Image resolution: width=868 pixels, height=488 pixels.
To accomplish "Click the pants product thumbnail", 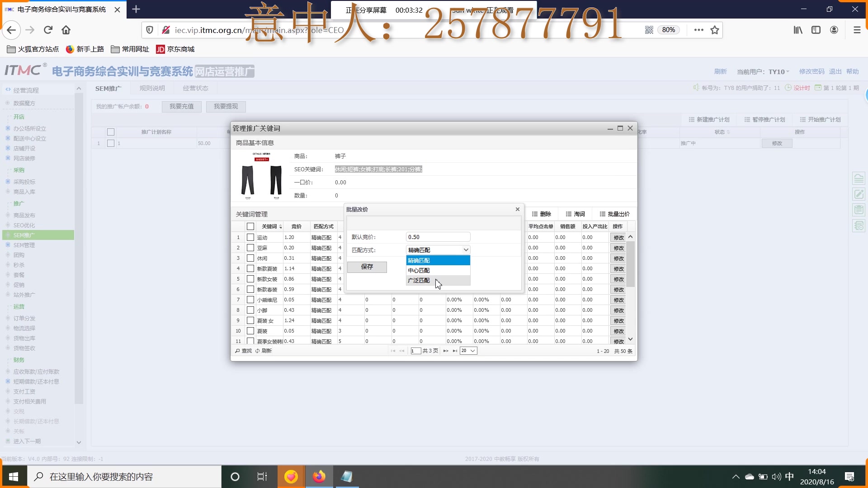I will point(262,176).
